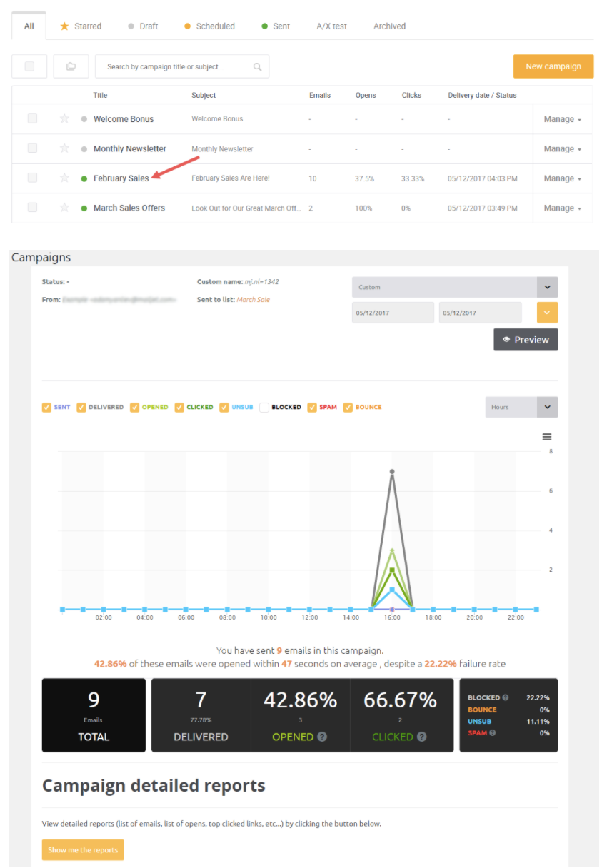Toggle the select-all campaigns checkbox
Image resolution: width=607 pixels, height=868 pixels.
(x=29, y=66)
